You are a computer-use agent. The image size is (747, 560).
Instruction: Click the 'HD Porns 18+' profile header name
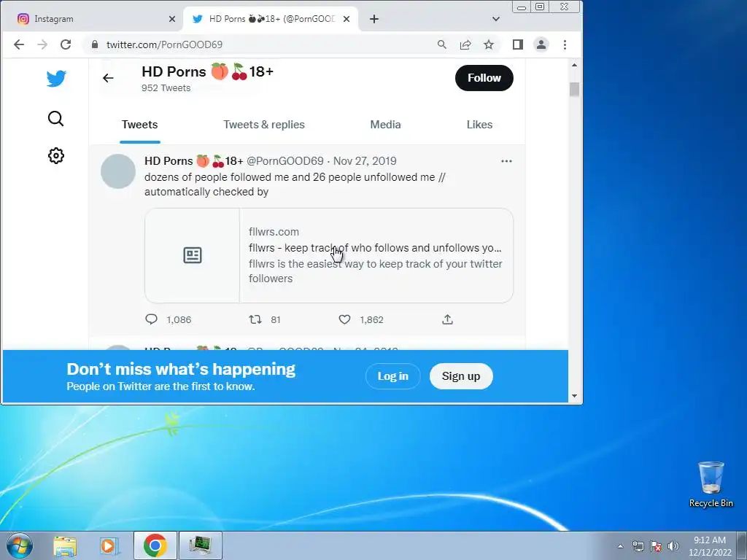[208, 71]
